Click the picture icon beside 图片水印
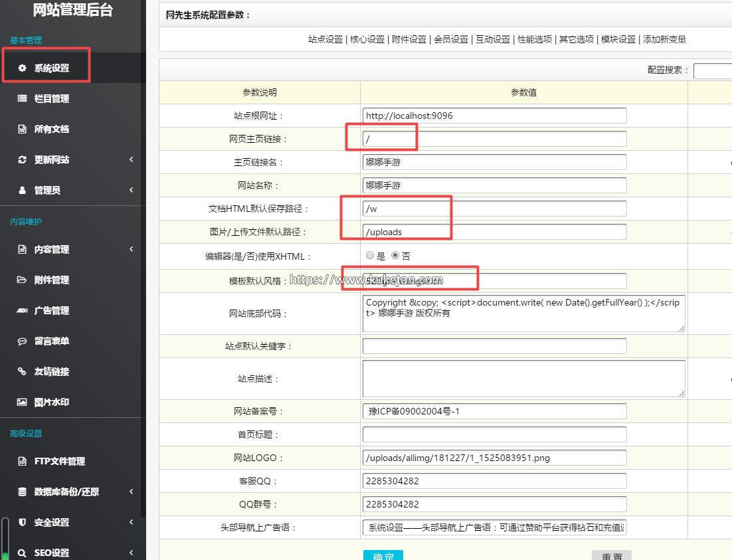 pyautogui.click(x=22, y=402)
